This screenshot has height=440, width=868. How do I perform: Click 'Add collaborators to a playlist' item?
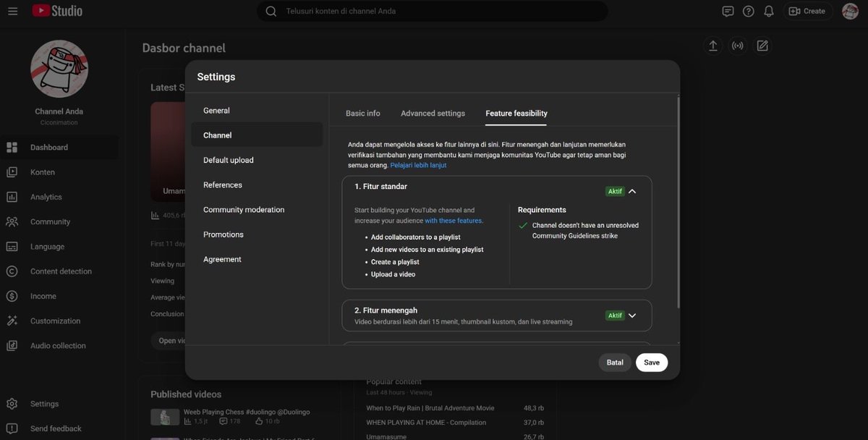415,237
